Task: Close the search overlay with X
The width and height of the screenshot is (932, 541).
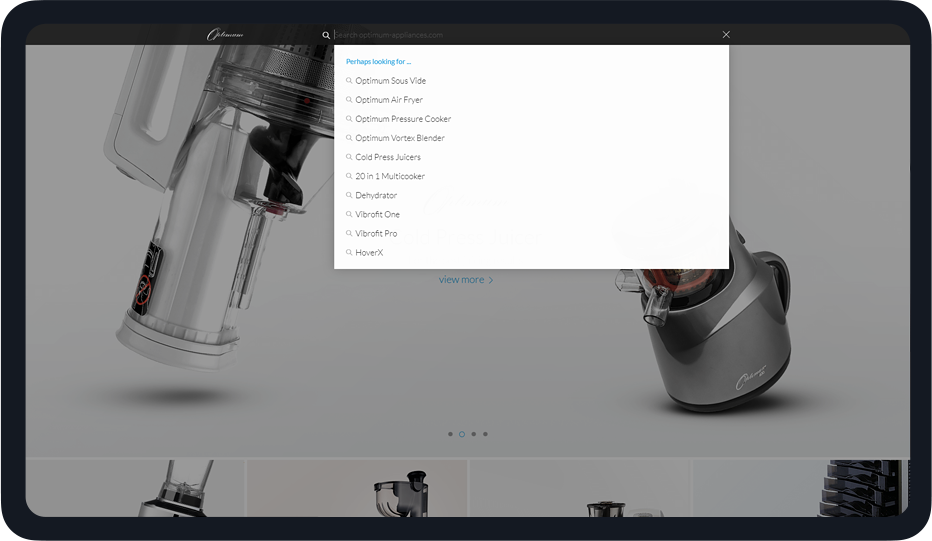Action: click(x=726, y=35)
